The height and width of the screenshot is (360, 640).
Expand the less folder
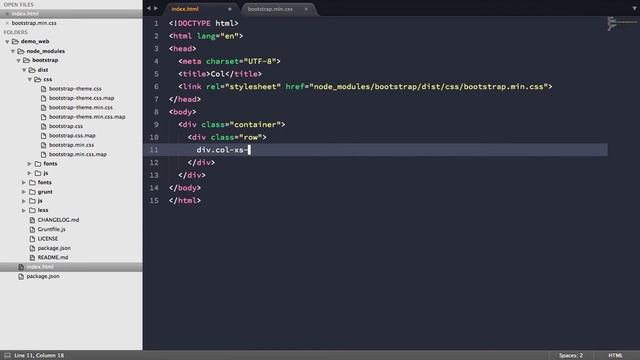(x=24, y=210)
